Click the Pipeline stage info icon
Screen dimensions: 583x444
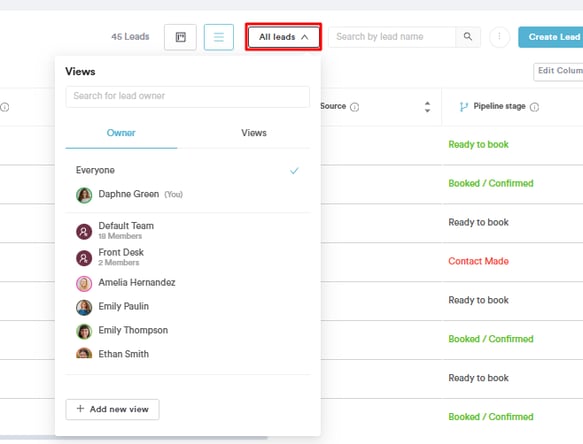[x=534, y=107]
